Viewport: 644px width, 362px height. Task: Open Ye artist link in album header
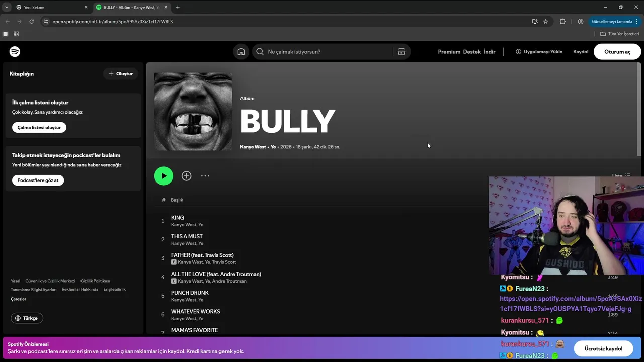[273, 147]
